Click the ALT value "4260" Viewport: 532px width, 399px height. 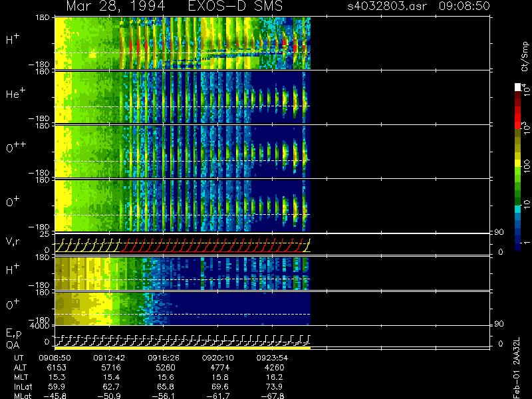pos(274,368)
